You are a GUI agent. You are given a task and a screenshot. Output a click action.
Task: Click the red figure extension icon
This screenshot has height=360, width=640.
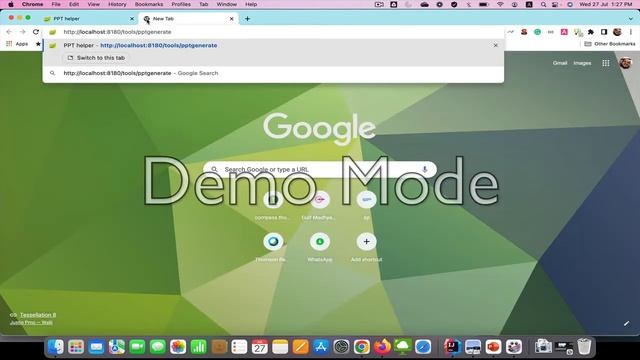pos(524,32)
